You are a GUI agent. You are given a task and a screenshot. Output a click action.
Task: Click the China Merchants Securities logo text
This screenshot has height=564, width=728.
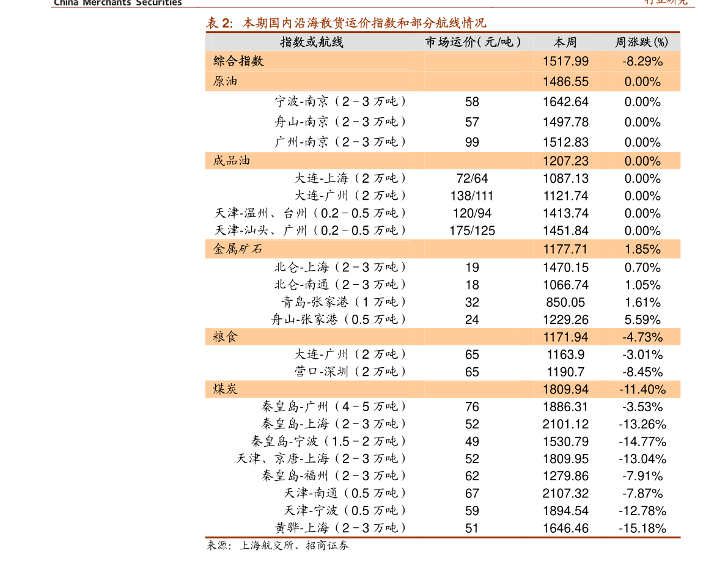[116, 2]
